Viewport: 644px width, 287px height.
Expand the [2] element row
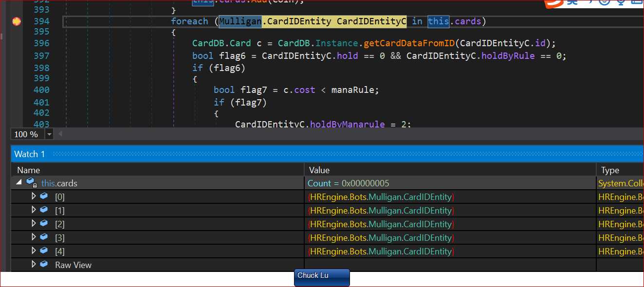click(x=34, y=223)
